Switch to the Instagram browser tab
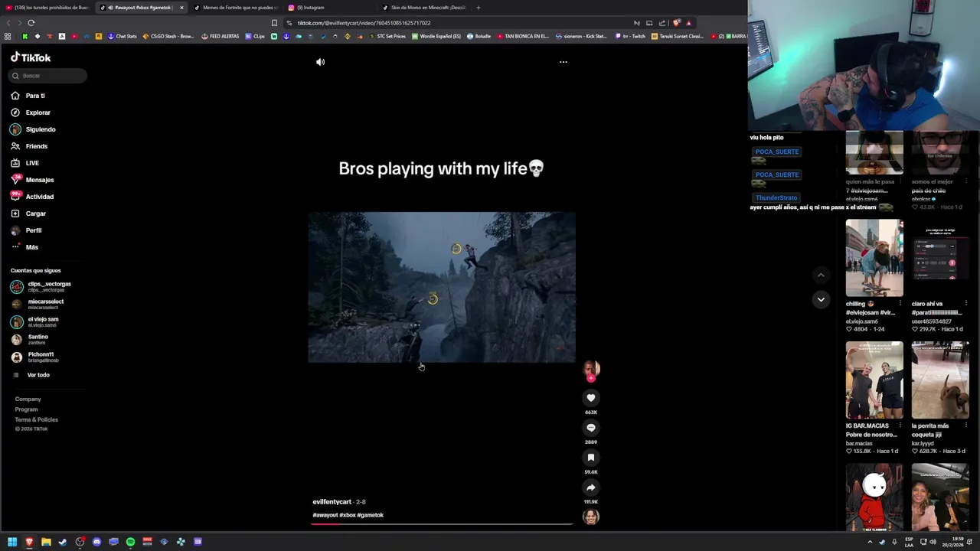Screen dimensions: 980x551 (329, 8)
